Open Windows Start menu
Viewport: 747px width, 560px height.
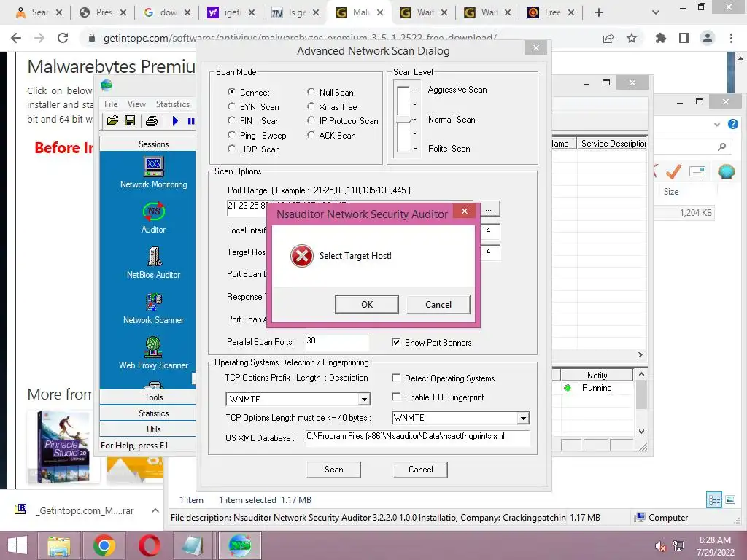[18, 545]
